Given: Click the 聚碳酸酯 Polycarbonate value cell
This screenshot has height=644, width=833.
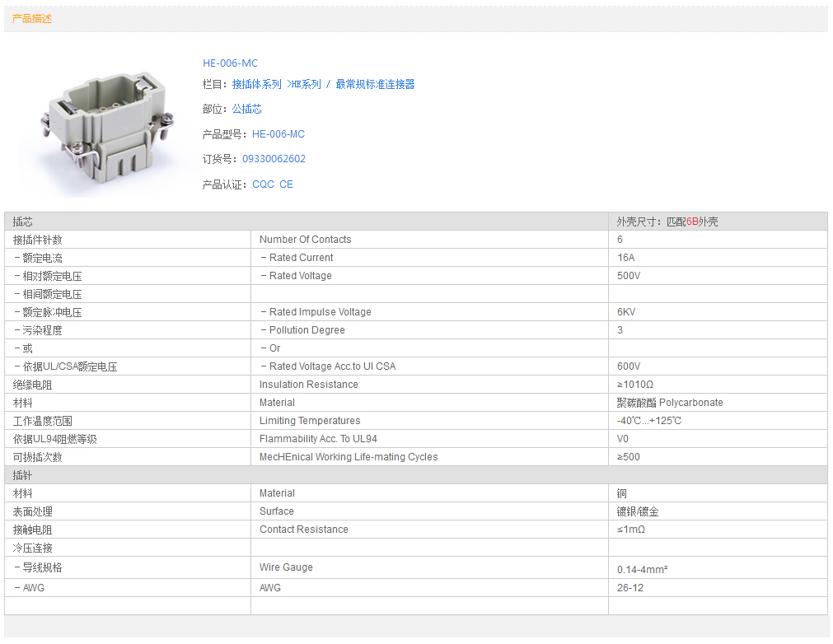Looking at the screenshot, I should point(669,403).
